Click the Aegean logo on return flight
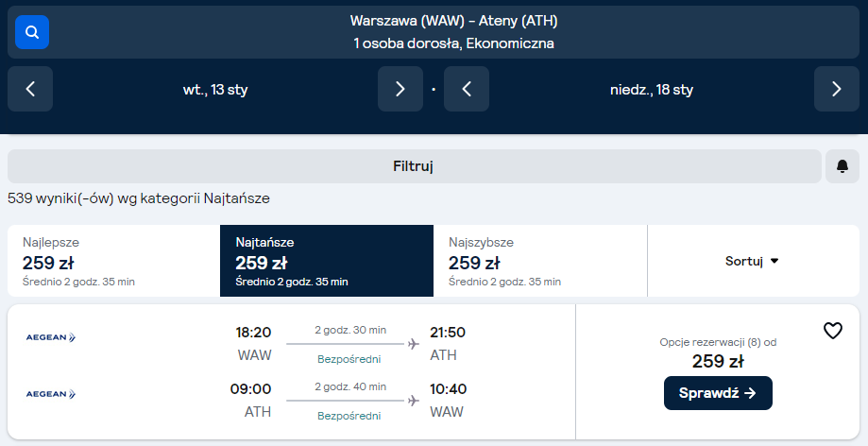The height and width of the screenshot is (446, 868). tap(51, 393)
